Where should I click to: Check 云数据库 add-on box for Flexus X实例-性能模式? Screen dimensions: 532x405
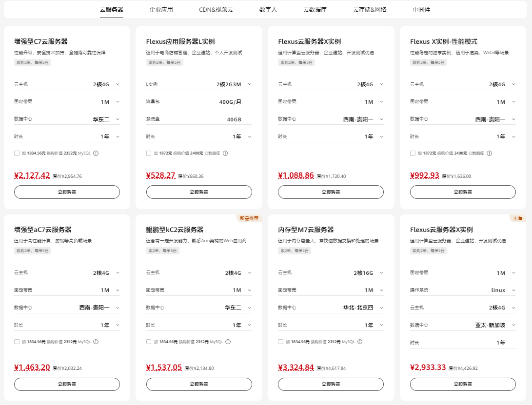pyautogui.click(x=413, y=154)
